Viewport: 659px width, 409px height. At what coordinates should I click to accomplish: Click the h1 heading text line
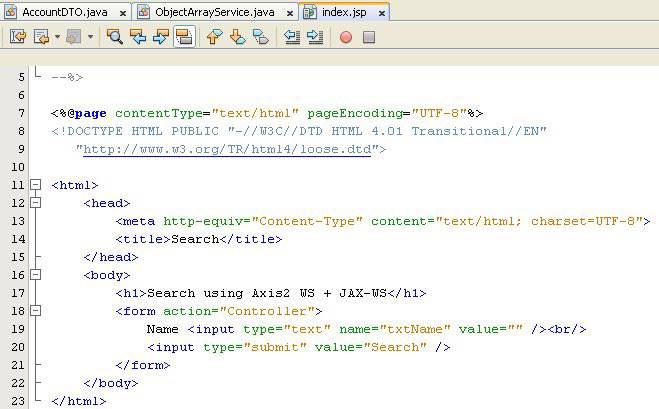point(271,293)
